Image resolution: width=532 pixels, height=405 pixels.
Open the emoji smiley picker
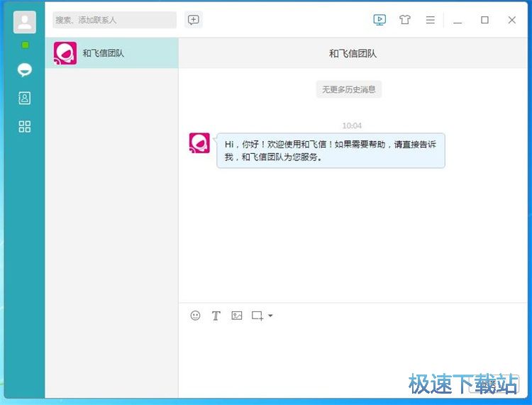tap(196, 316)
